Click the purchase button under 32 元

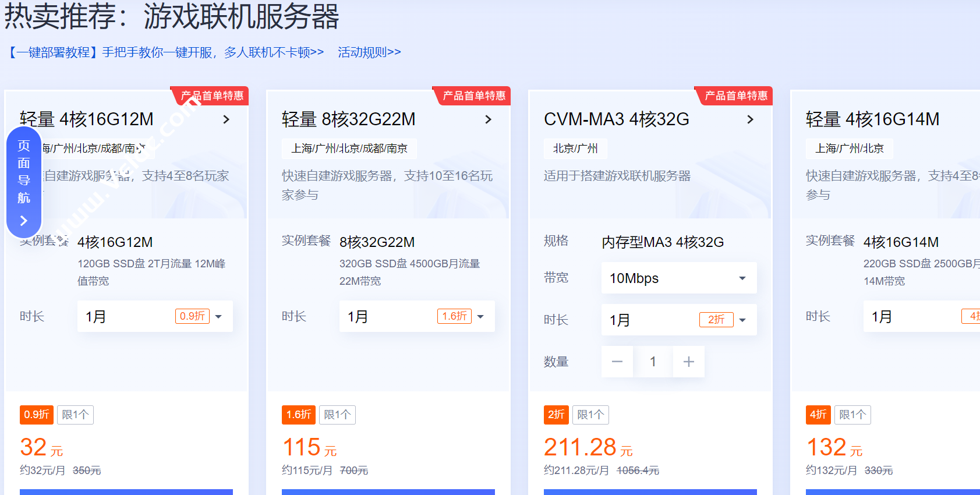(x=126, y=492)
